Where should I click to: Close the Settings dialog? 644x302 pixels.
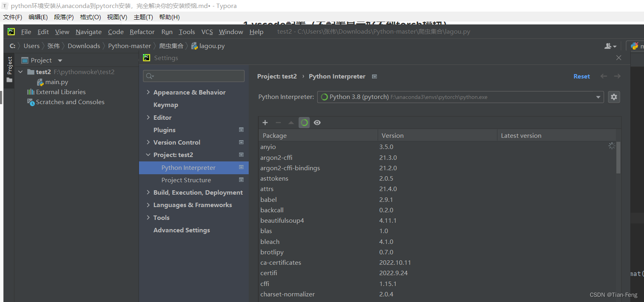tap(619, 58)
